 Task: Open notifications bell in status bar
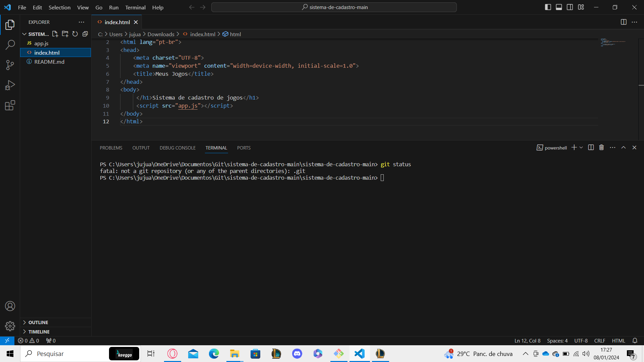point(635,341)
